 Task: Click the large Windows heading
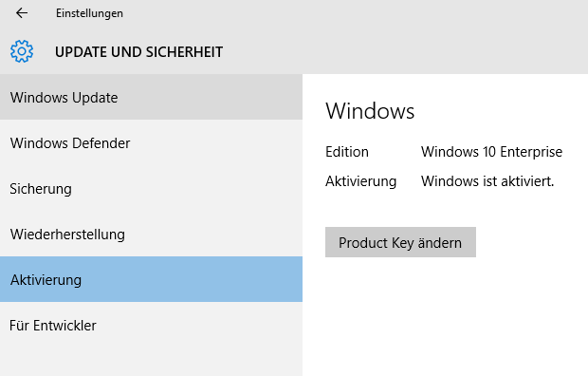[x=370, y=111]
